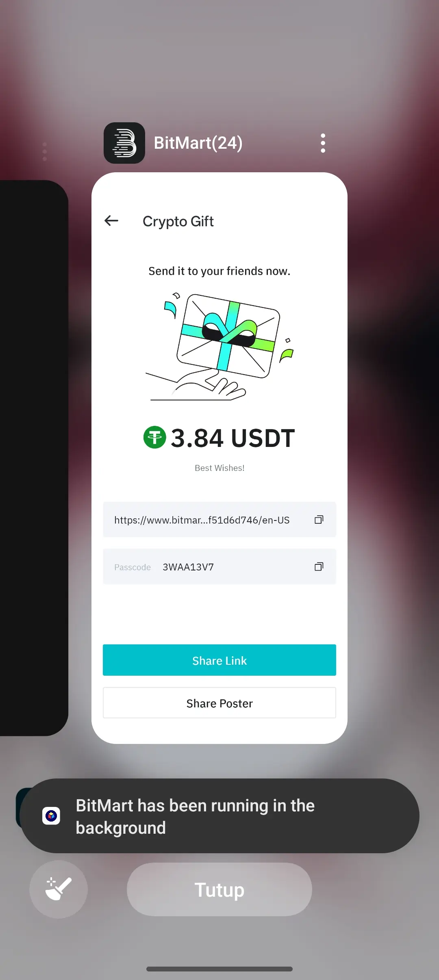Click the Share Poster button
Screen dimensions: 439x980
219,703
